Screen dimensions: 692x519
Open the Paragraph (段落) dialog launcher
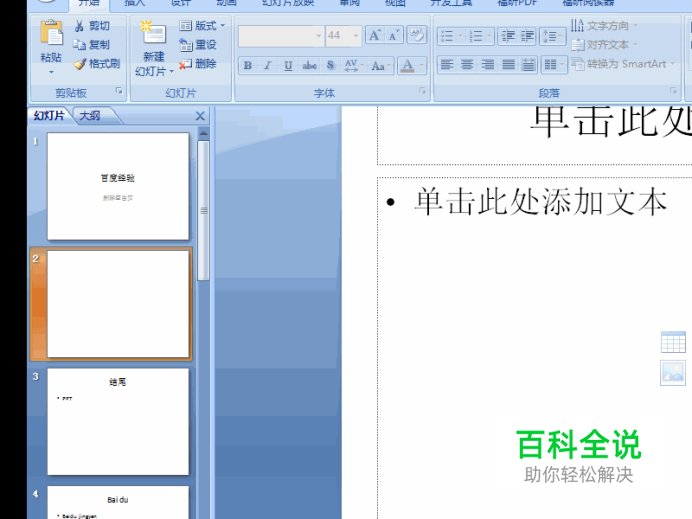673,90
